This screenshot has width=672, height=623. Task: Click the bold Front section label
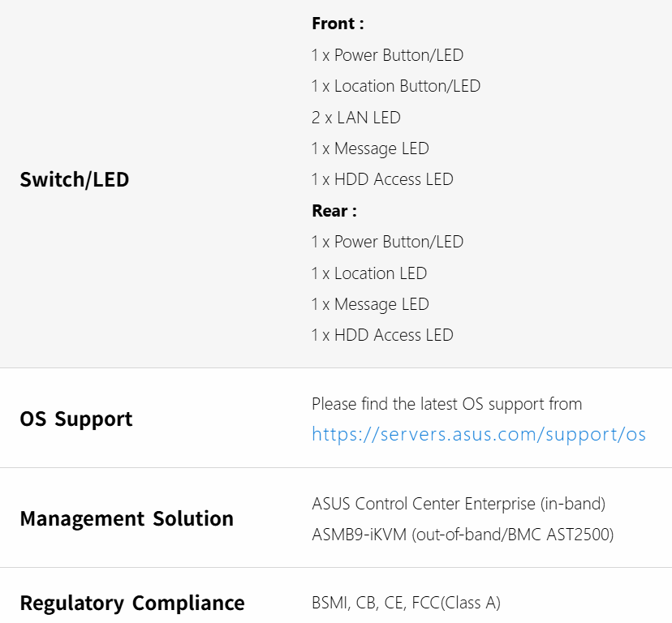click(x=338, y=24)
